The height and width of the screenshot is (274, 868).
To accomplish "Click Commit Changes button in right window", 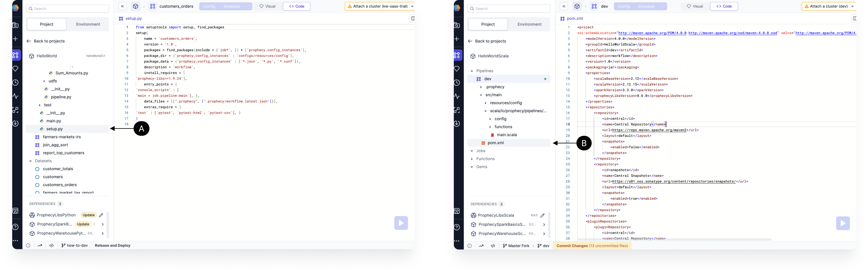I will [x=592, y=246].
